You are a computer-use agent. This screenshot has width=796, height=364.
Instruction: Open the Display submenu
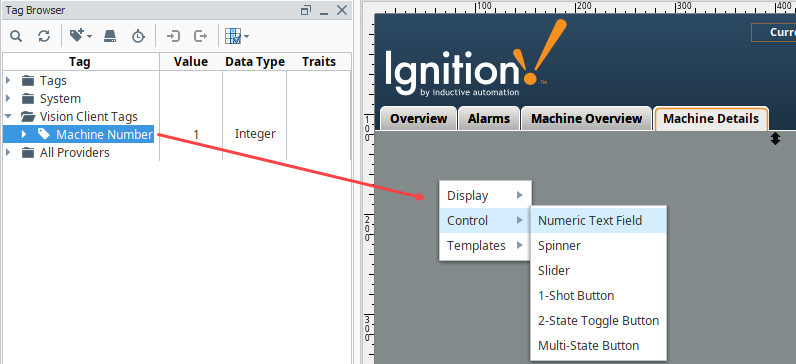(485, 195)
